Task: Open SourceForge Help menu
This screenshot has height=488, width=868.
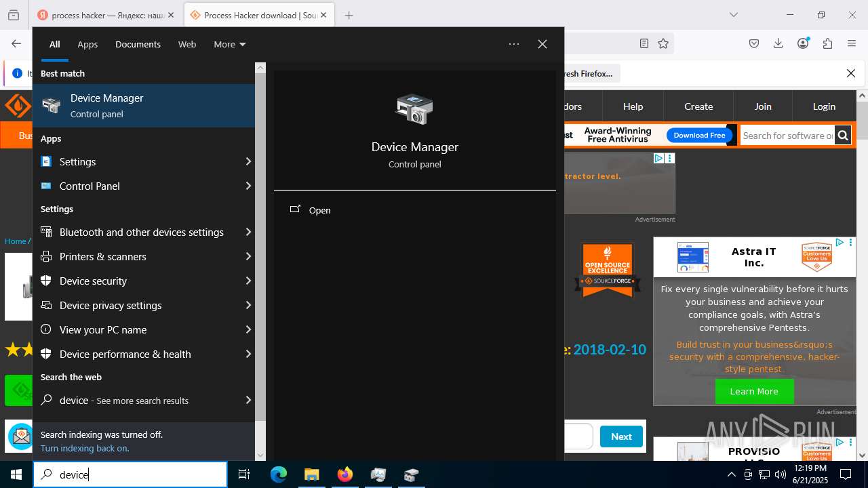Action: click(633, 106)
